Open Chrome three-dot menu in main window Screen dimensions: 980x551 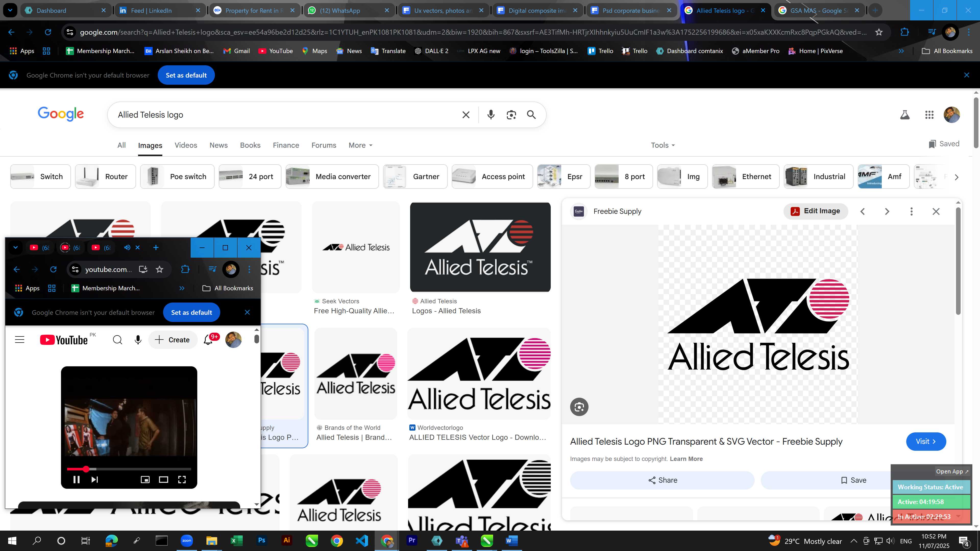coord(969,32)
